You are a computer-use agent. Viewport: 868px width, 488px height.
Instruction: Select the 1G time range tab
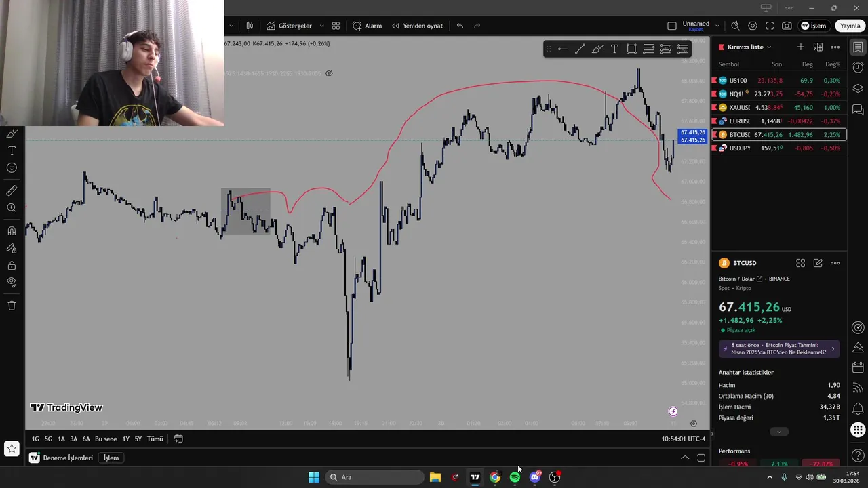pyautogui.click(x=35, y=439)
